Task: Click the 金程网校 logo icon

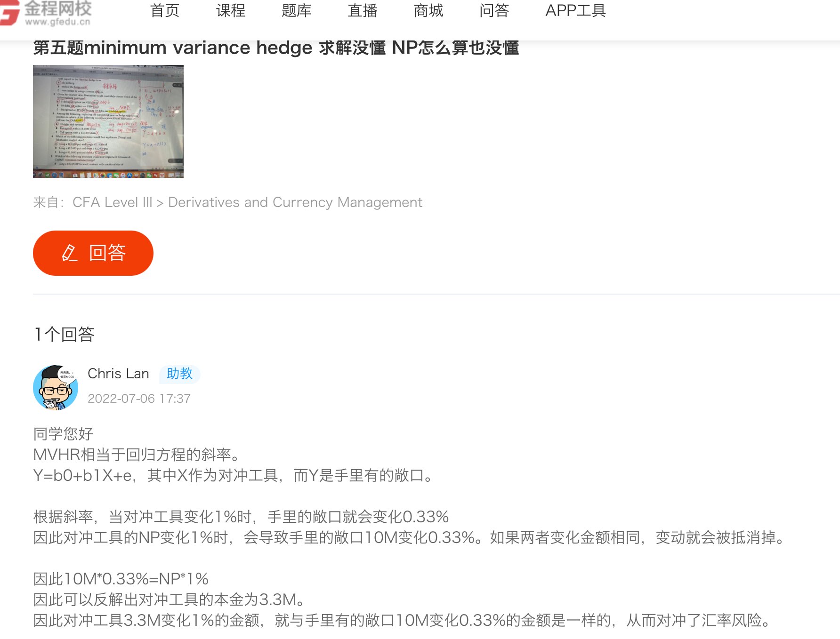Action: (x=9, y=13)
